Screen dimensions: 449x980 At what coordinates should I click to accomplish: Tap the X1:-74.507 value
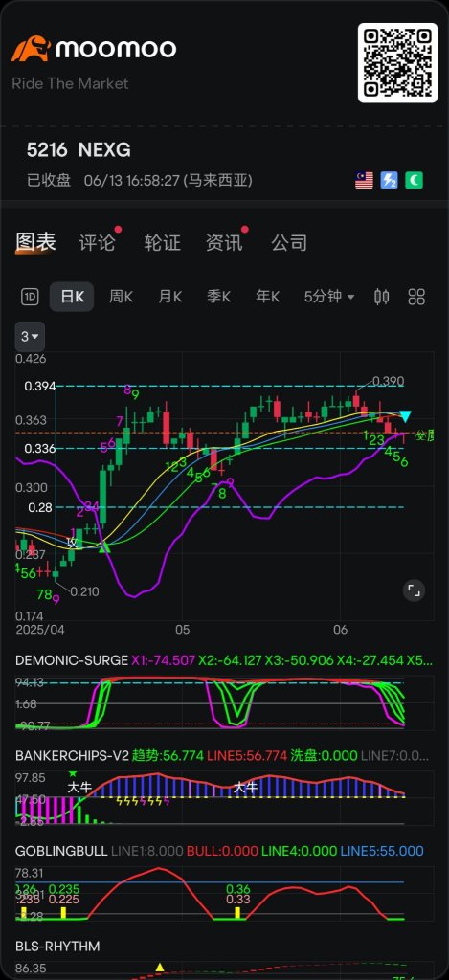coord(163,660)
